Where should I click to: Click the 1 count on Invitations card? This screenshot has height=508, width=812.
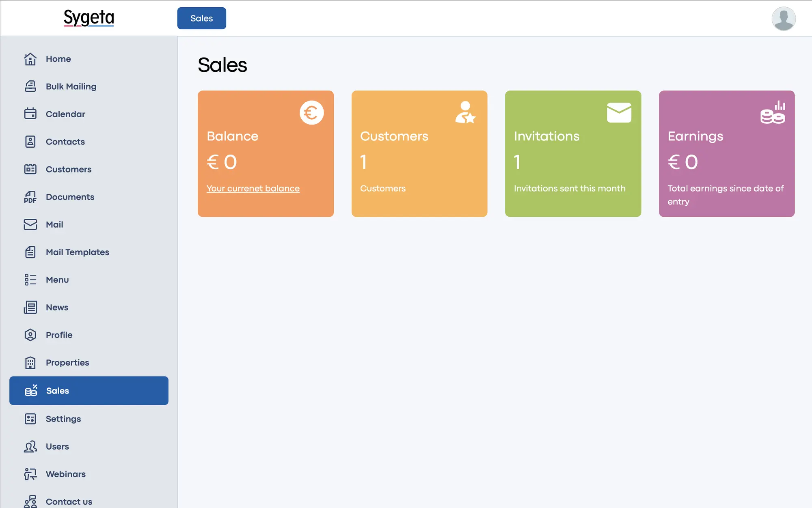517,162
